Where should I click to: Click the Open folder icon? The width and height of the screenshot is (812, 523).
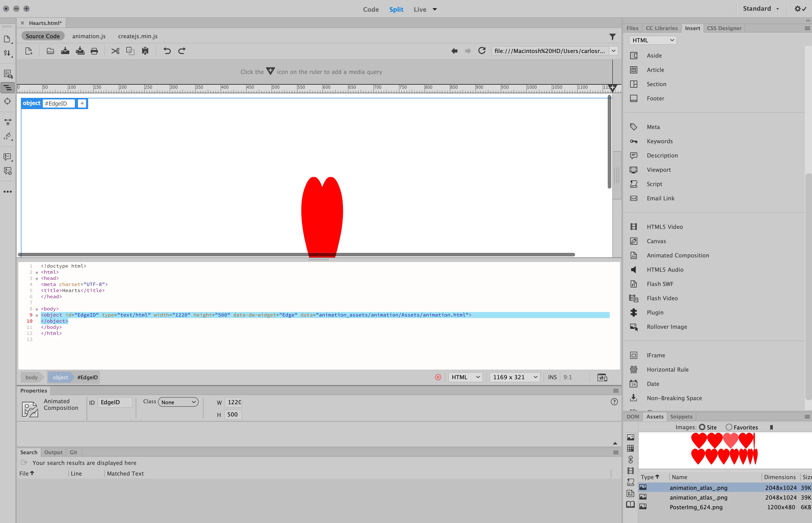(50, 51)
